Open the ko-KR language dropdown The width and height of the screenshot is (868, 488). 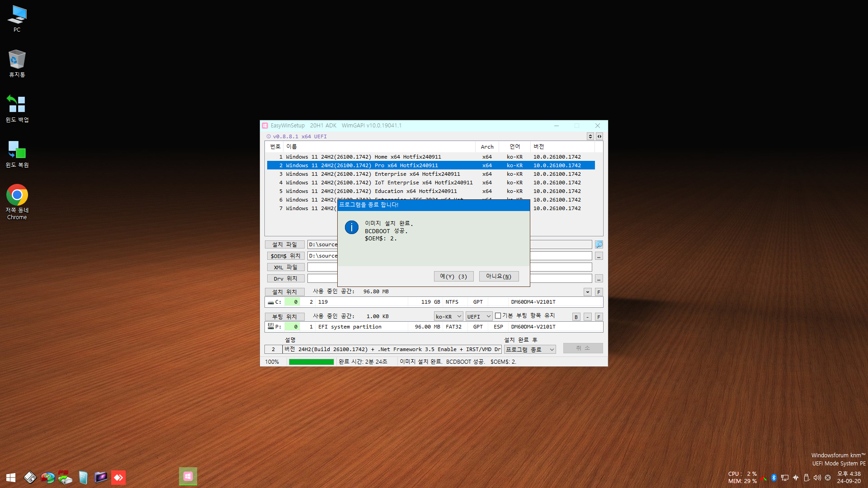point(448,316)
